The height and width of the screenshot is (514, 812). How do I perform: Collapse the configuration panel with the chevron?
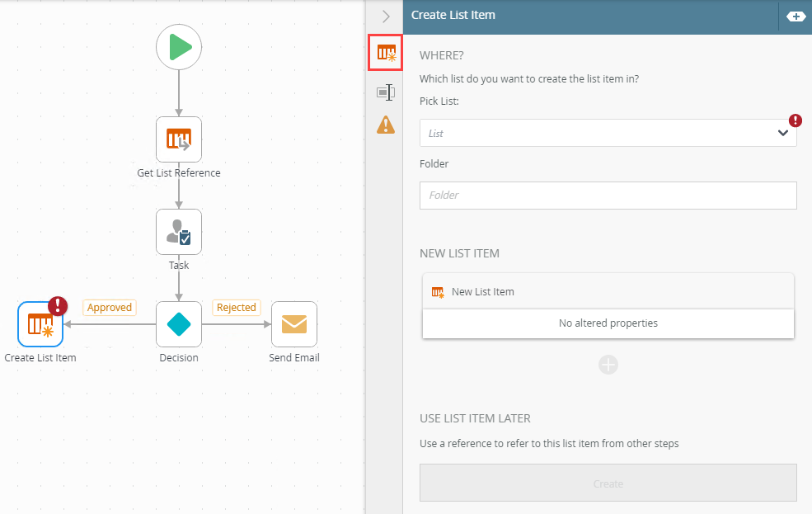(386, 17)
